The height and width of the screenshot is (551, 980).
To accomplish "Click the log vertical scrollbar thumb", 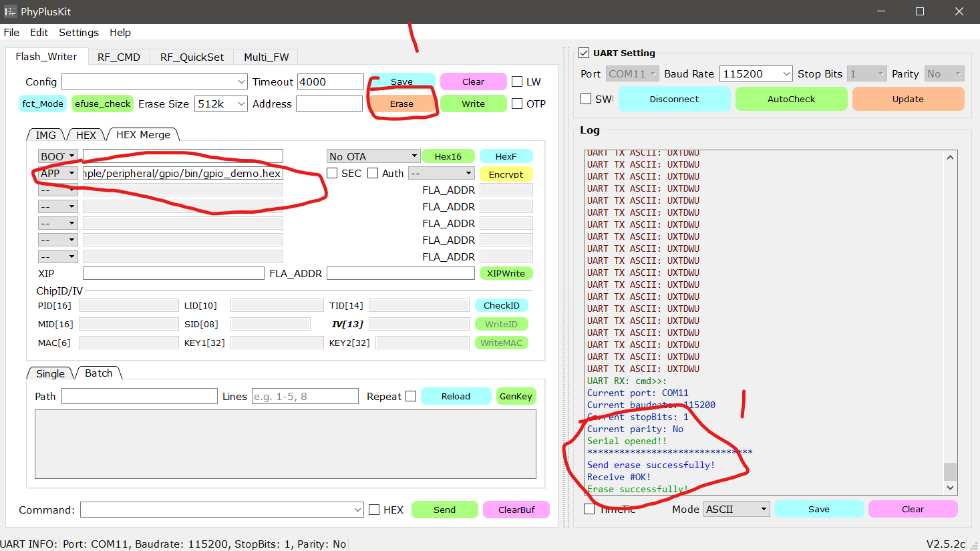I will [950, 472].
